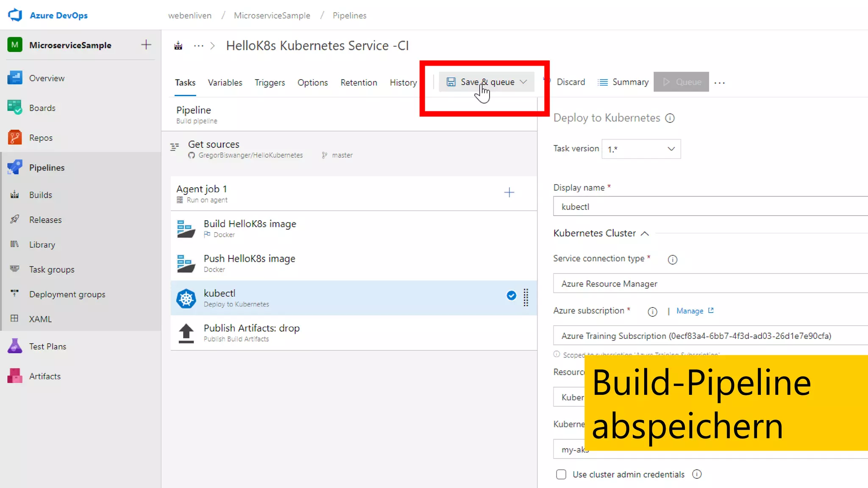Click the MicroserviceSample project avatar

[x=15, y=45]
